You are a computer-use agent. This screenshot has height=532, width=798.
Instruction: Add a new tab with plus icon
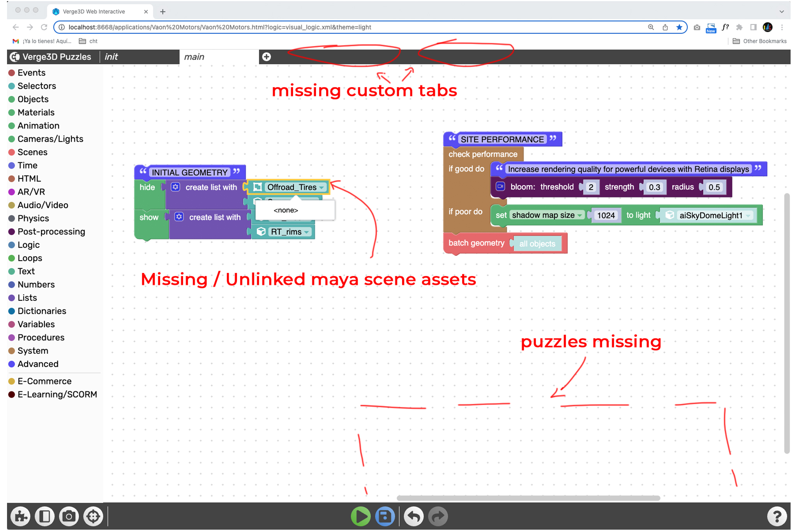click(x=267, y=57)
